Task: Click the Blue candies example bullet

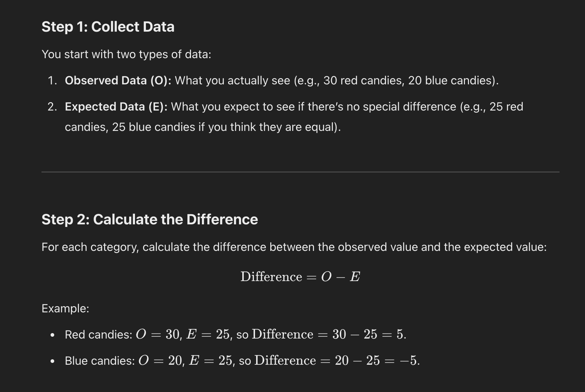Action: (x=242, y=361)
